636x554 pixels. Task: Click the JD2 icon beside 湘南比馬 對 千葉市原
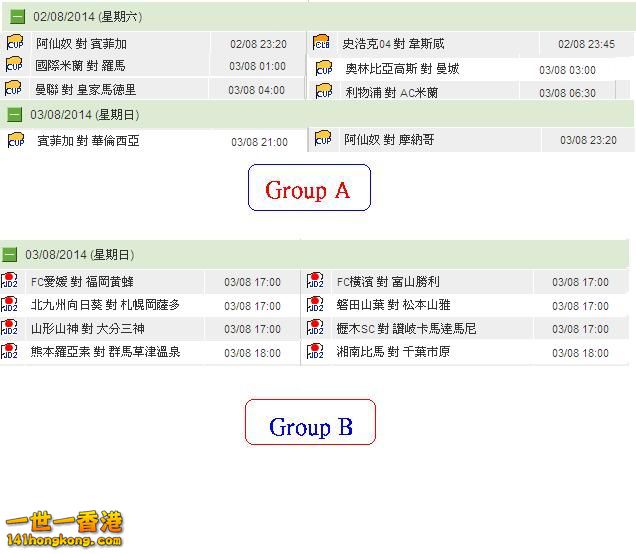click(315, 351)
